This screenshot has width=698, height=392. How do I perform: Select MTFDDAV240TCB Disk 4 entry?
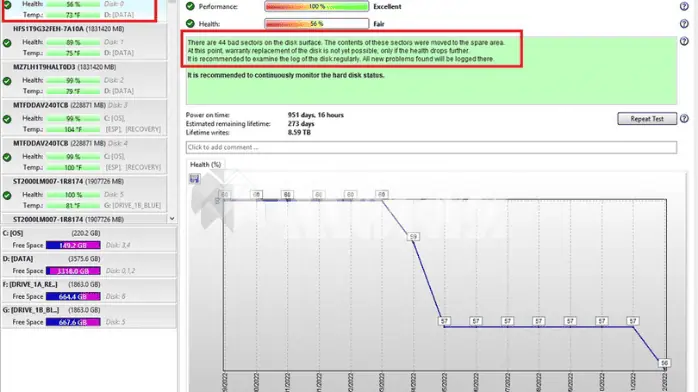tap(85, 156)
